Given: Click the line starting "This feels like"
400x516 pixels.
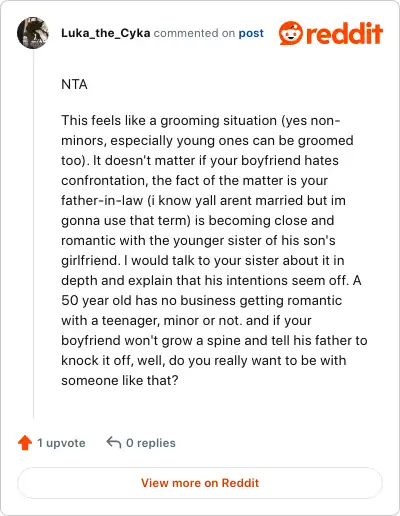Looking at the screenshot, I should 201,120.
